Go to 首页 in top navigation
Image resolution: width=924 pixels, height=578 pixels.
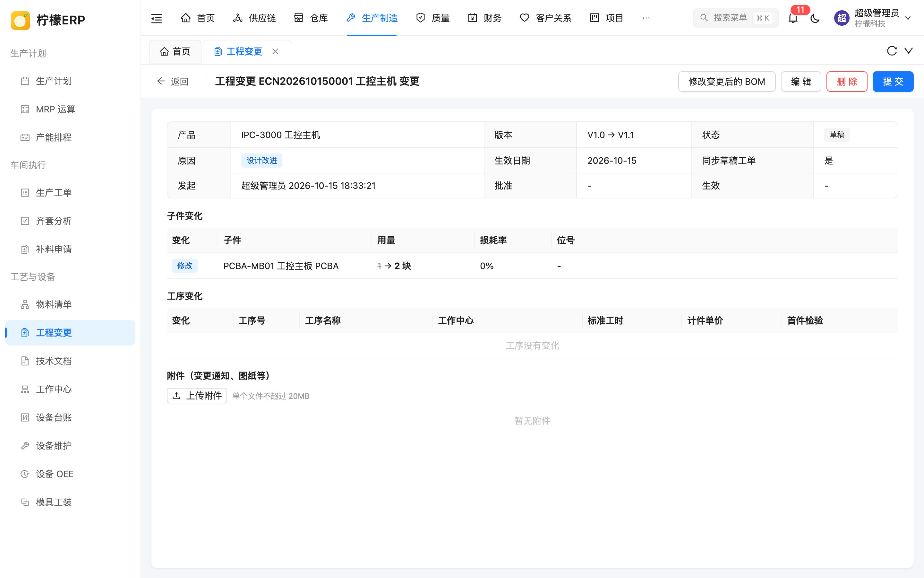pyautogui.click(x=198, y=18)
